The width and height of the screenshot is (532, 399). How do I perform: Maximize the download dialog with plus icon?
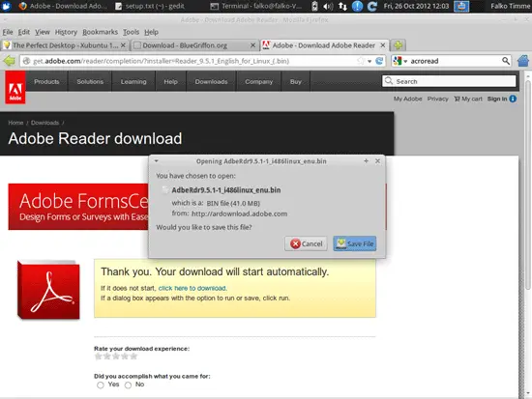pyautogui.click(x=366, y=161)
